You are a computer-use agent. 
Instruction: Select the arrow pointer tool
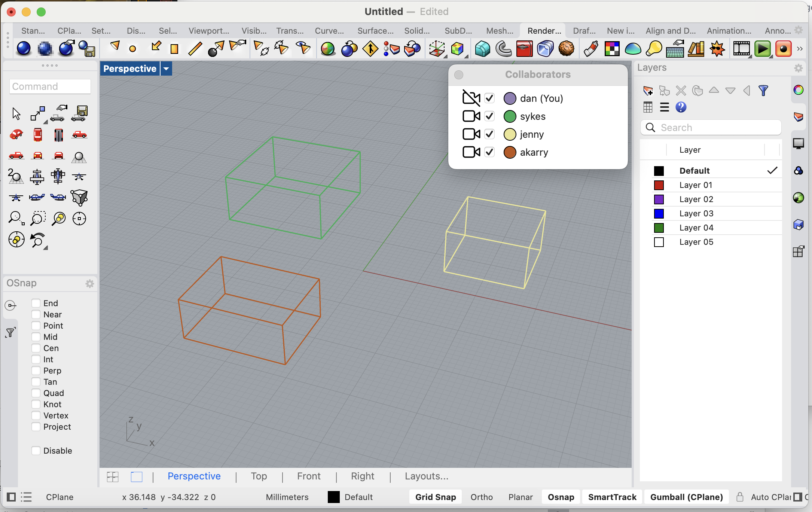pyautogui.click(x=16, y=113)
